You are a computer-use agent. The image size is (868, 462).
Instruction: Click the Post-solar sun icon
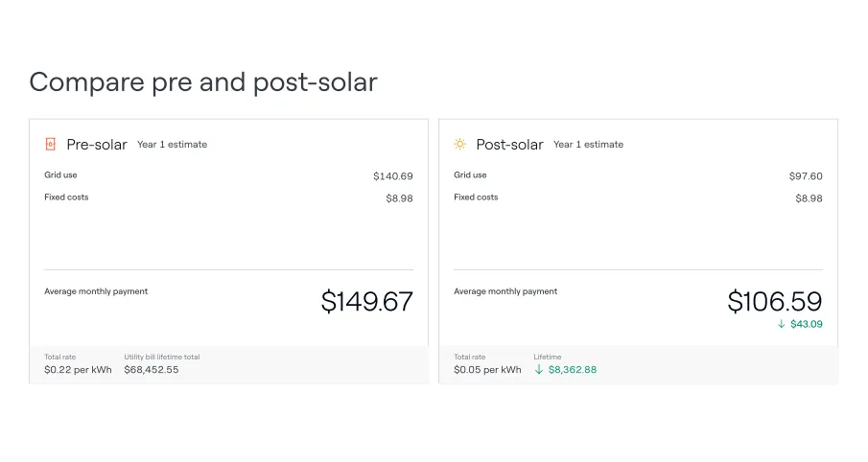click(460, 145)
